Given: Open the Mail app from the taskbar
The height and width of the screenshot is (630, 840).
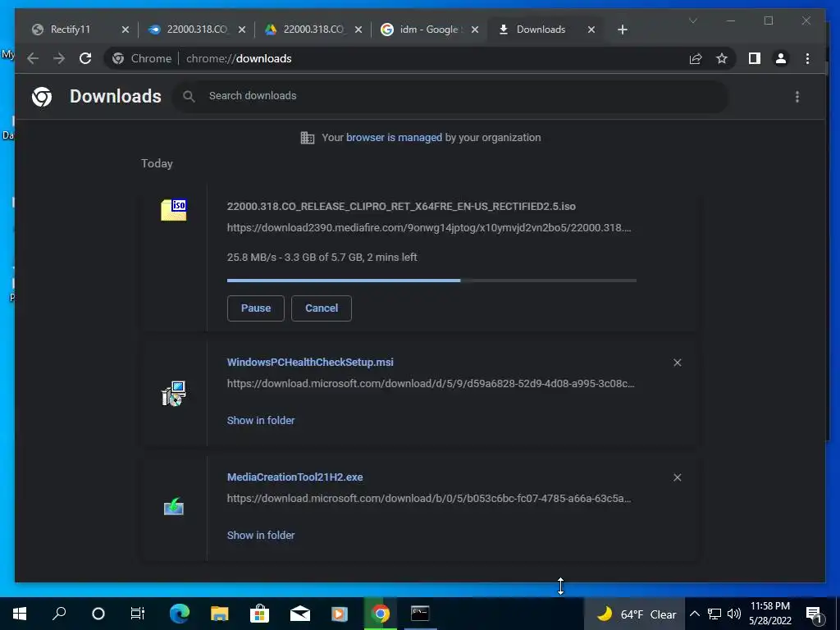Looking at the screenshot, I should (299, 614).
